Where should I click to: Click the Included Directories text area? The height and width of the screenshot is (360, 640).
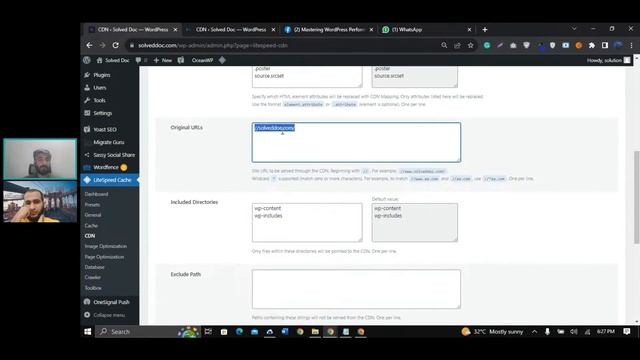coord(307,222)
